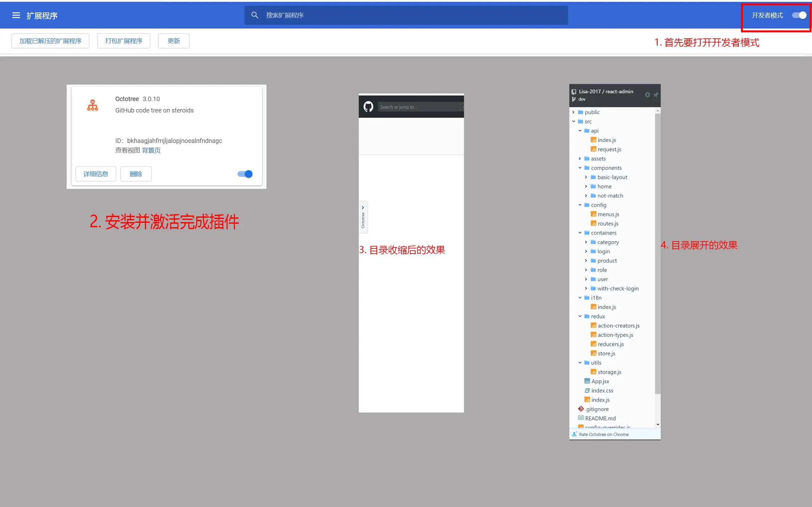This screenshot has width=812, height=507.
Task: Open Octotree settings gear icon
Action: pyautogui.click(x=647, y=95)
